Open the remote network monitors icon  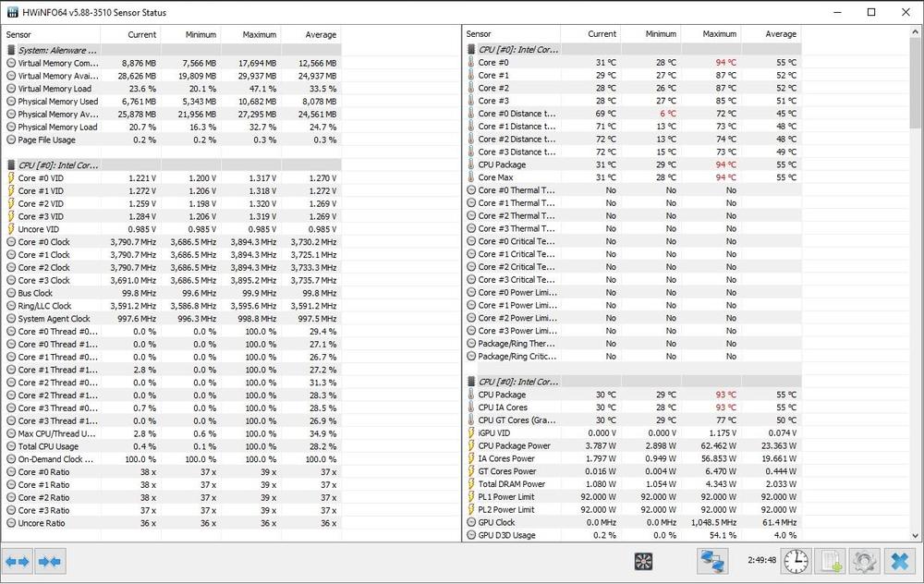coord(712,561)
